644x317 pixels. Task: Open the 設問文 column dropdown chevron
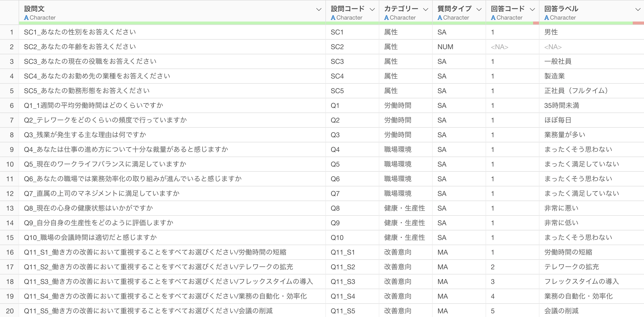tap(319, 10)
